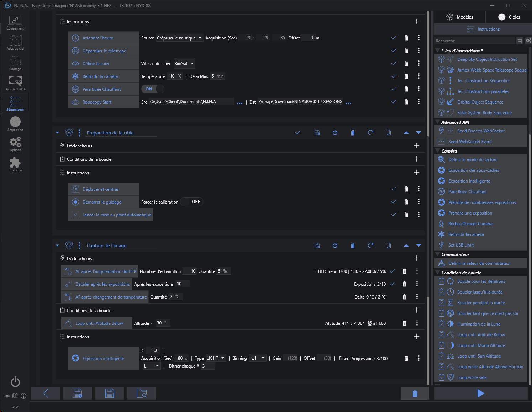532x412 pixels.
Task: Edit the Température -10 field
Action: pos(175,76)
